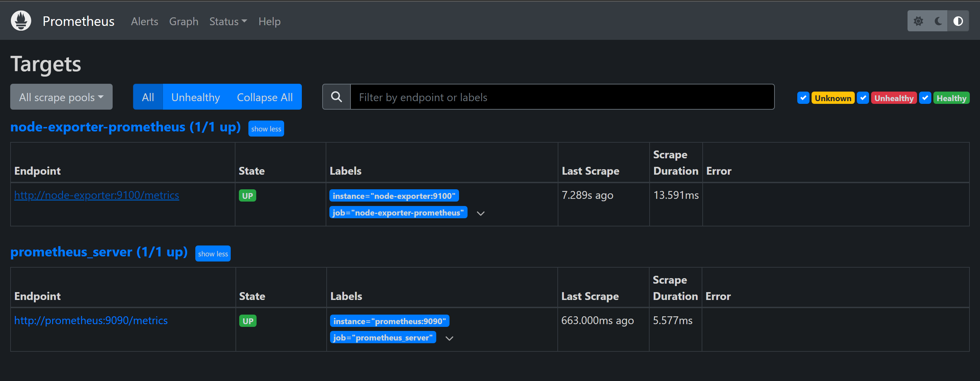Click the Prometheus flame logo
The width and height of the screenshot is (980, 381).
coord(21,21)
